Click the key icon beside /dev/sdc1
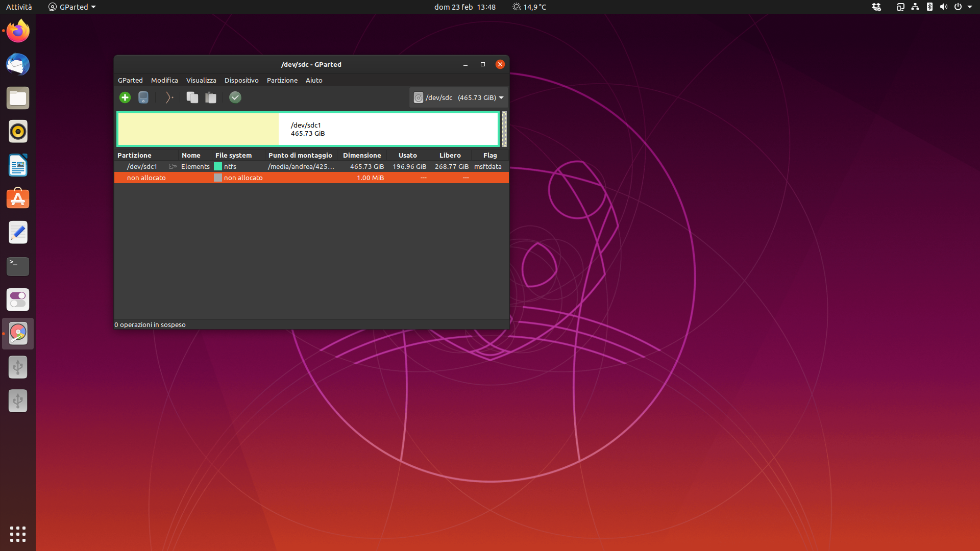The image size is (980, 551). point(173,166)
